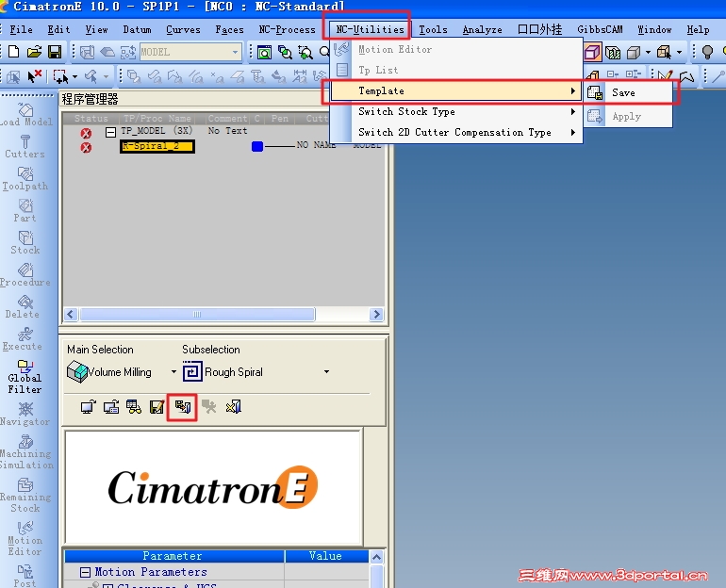Open Remaining Stock in the NC guide
This screenshot has height=588, width=726.
click(25, 496)
